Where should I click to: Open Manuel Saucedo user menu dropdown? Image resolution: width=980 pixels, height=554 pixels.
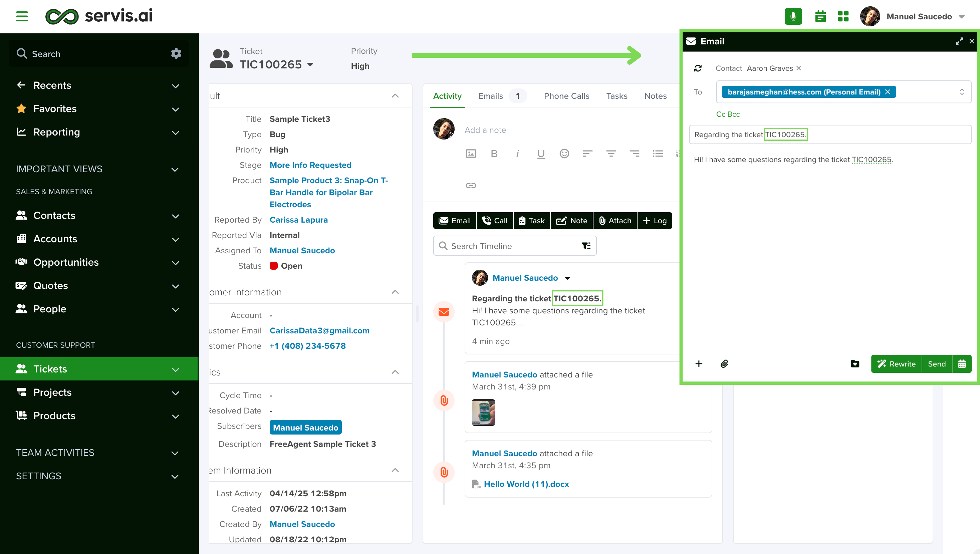[962, 16]
